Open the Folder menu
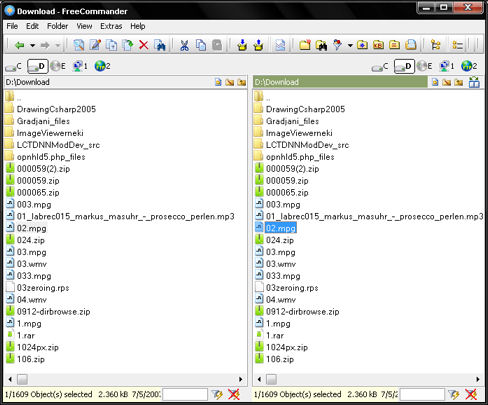Screen dimensions: 488x405 (57, 26)
